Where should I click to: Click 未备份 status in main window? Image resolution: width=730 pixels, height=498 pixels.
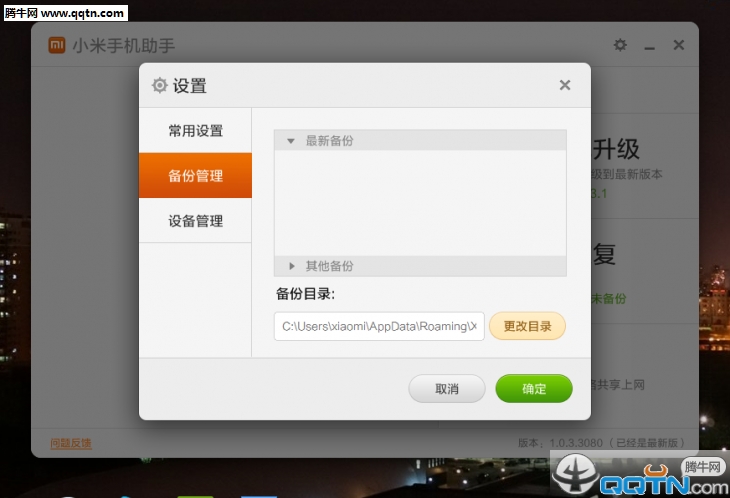pos(609,298)
